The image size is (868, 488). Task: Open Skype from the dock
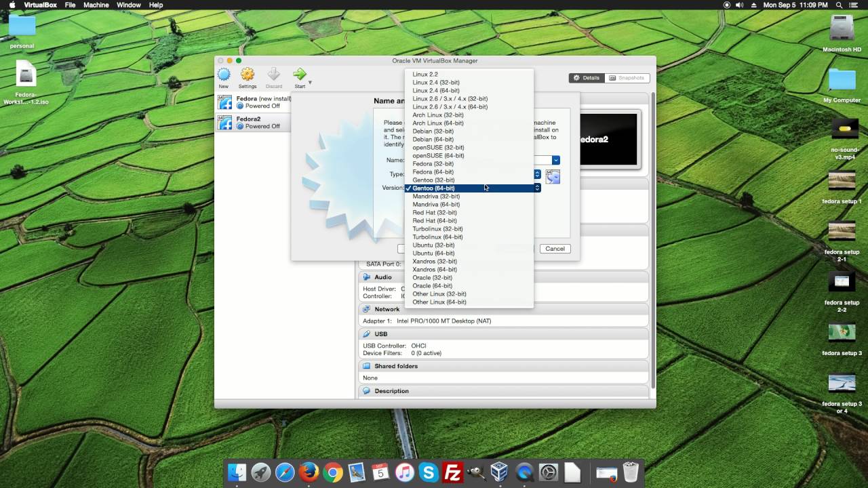[x=428, y=472]
